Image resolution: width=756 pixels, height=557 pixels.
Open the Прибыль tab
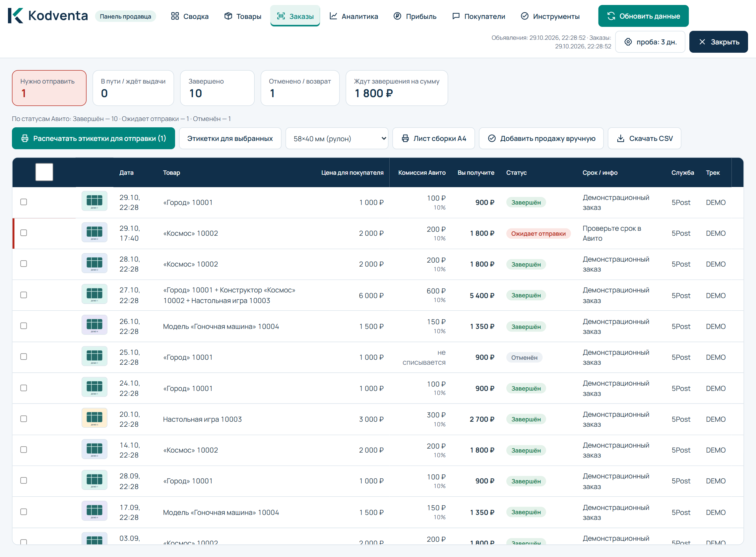coord(415,16)
